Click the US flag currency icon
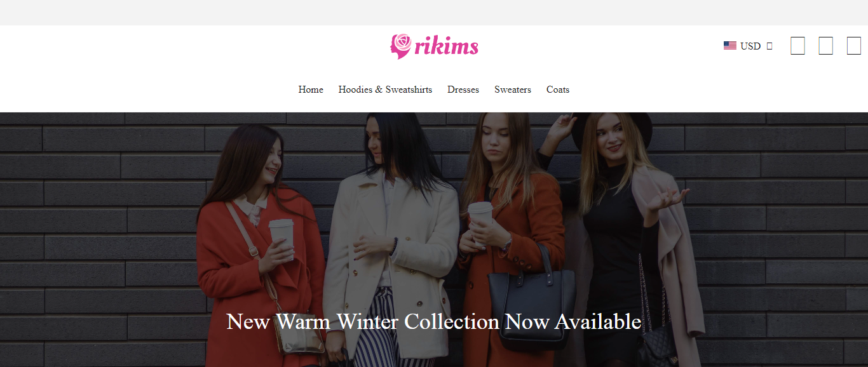Screen dimensions: 868x367 tap(729, 46)
